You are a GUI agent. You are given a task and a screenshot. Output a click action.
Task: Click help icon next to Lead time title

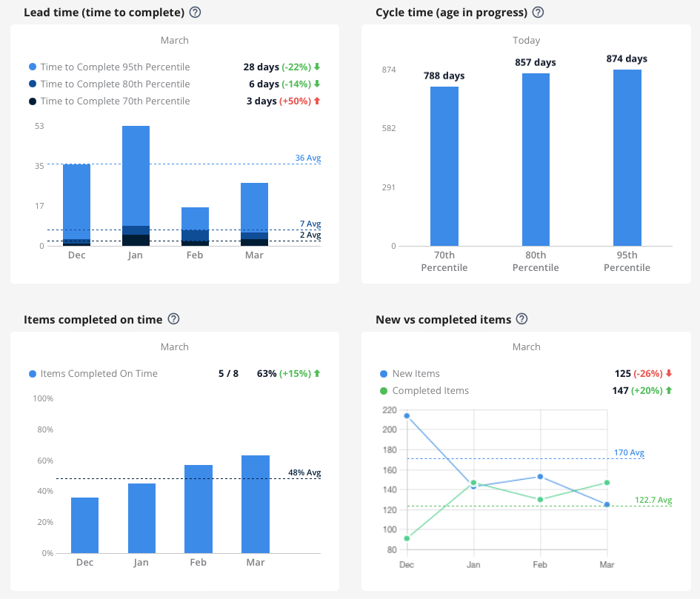click(x=195, y=13)
